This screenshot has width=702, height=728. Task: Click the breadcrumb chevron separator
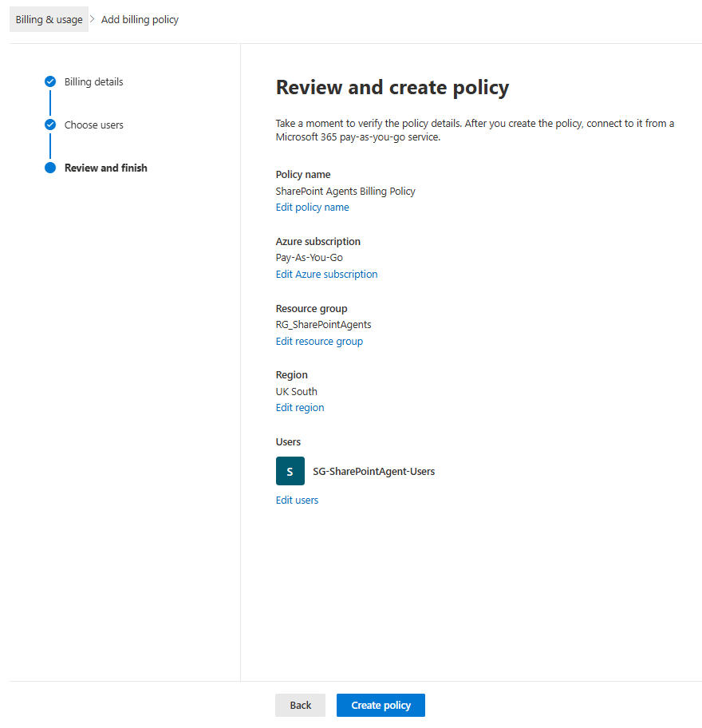pos(93,19)
